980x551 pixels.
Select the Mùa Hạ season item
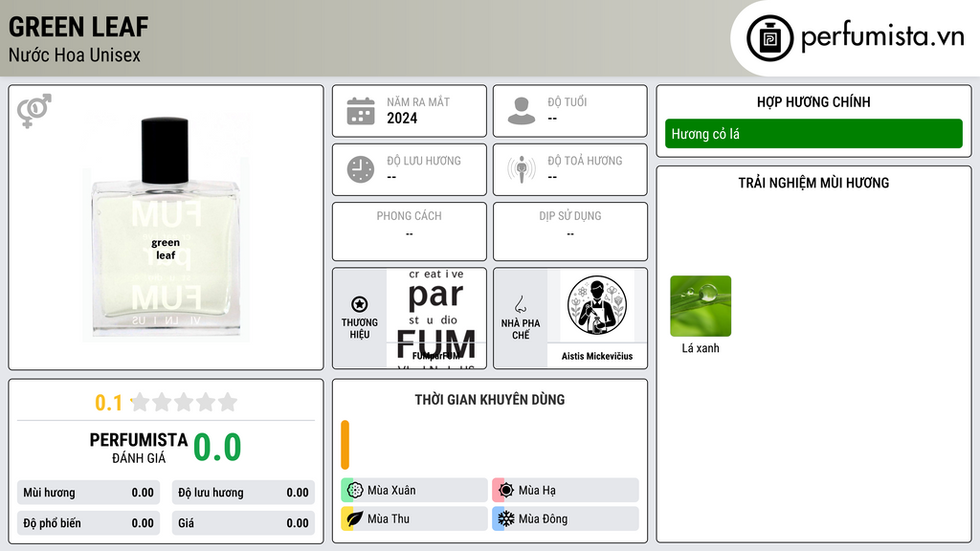(566, 491)
